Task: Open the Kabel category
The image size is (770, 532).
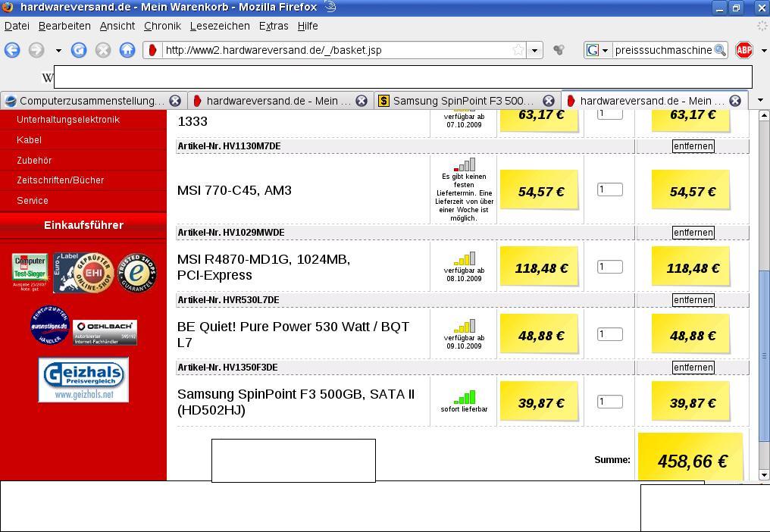Action: [x=29, y=140]
